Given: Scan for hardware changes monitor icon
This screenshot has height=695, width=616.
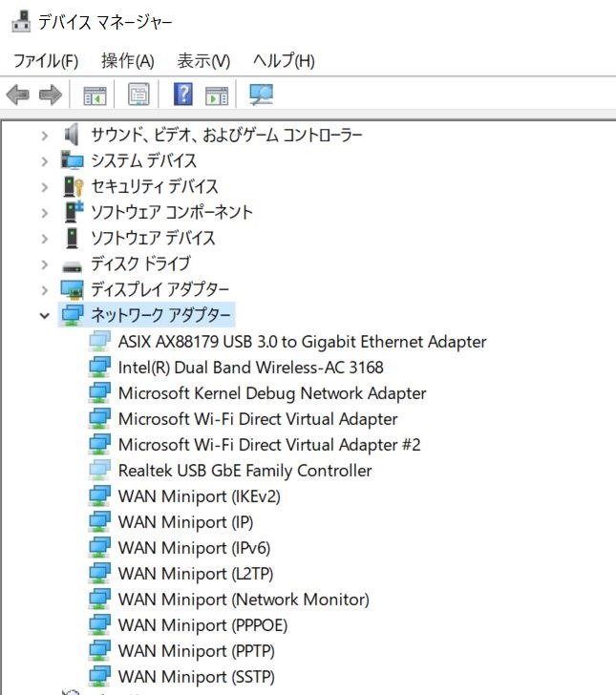Looking at the screenshot, I should point(262,95).
